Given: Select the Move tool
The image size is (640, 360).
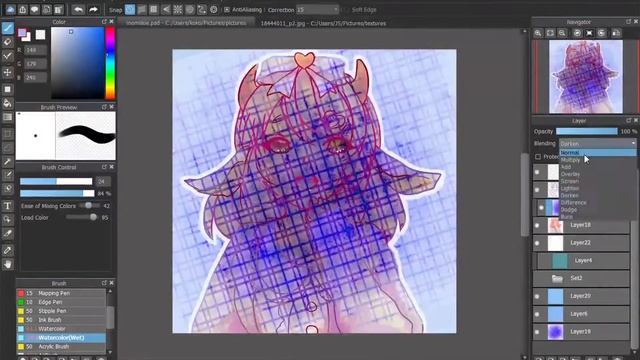Looking at the screenshot, I should click(x=7, y=73).
